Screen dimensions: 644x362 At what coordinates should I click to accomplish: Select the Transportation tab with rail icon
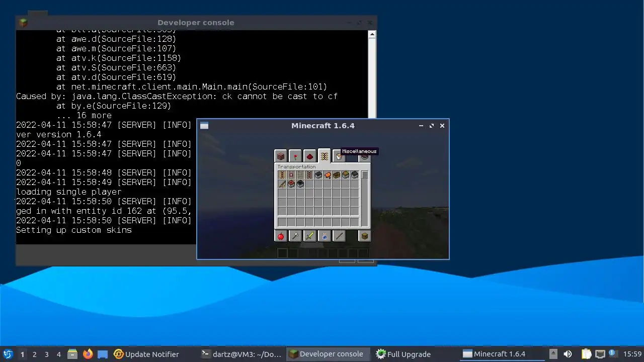[325, 156]
